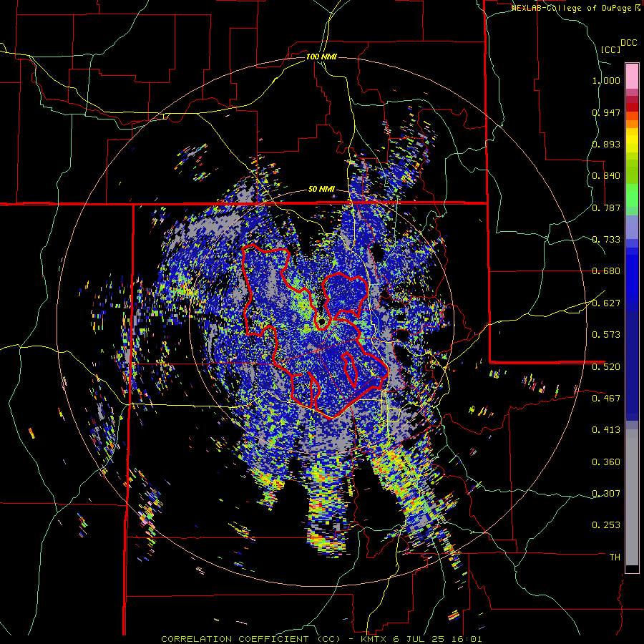The image size is (644, 644).
Task: Click the 0.467 legend value
Action: [606, 398]
